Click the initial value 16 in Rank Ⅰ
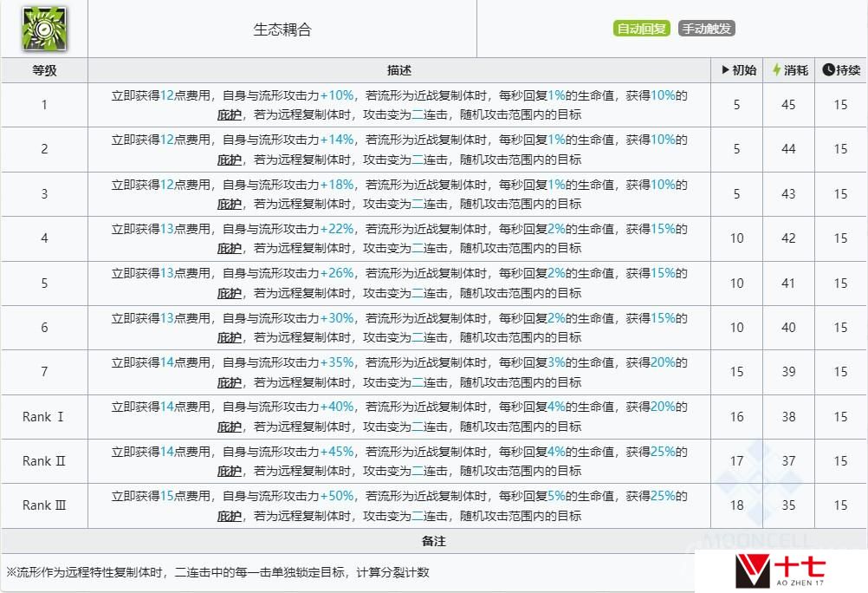 737,417
